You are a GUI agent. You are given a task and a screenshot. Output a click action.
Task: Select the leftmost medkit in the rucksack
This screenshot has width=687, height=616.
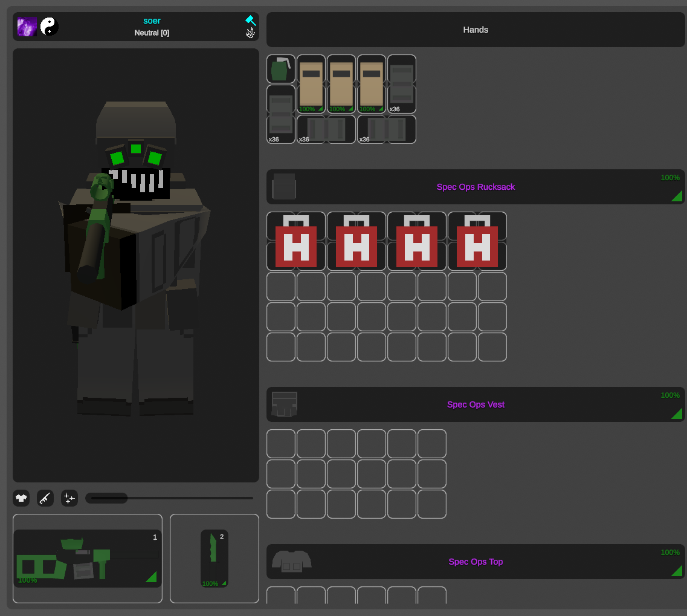coord(296,241)
